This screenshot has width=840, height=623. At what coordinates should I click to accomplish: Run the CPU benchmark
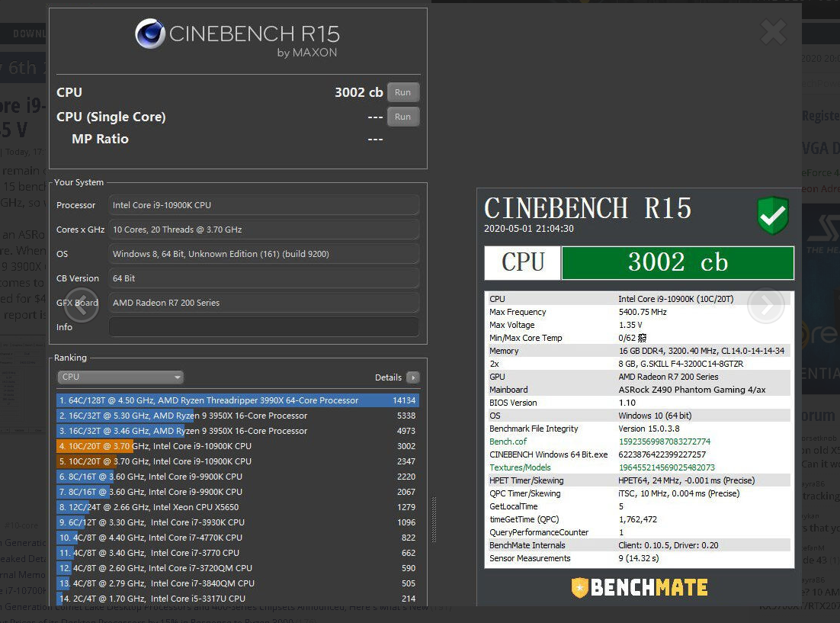403,92
